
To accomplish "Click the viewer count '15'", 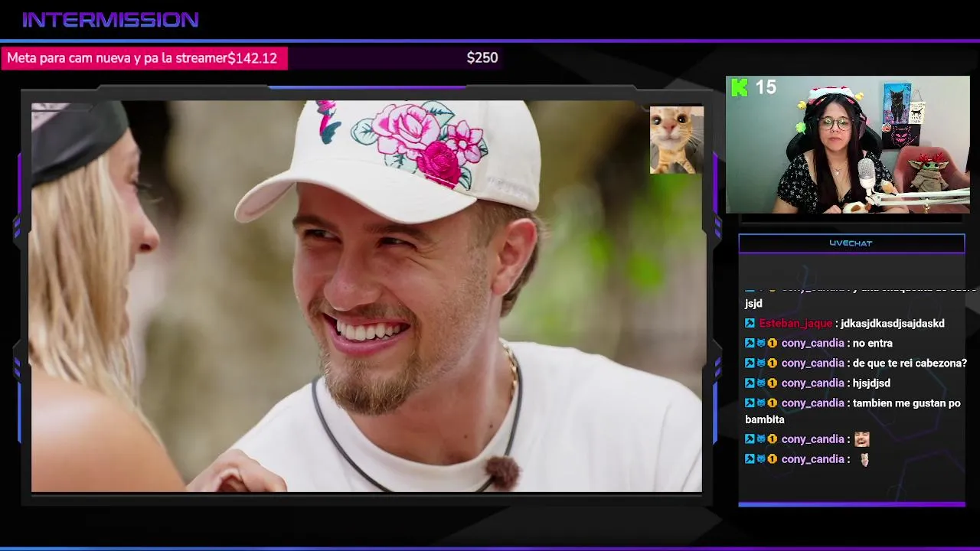I will pyautogui.click(x=766, y=87).
